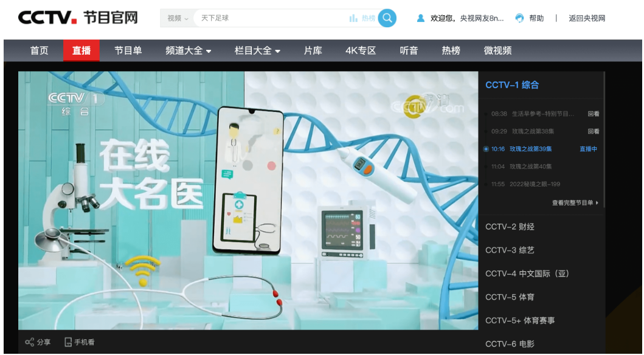Switch to CCTV-6 电影 channel
The height and width of the screenshot is (355, 644).
pos(510,344)
